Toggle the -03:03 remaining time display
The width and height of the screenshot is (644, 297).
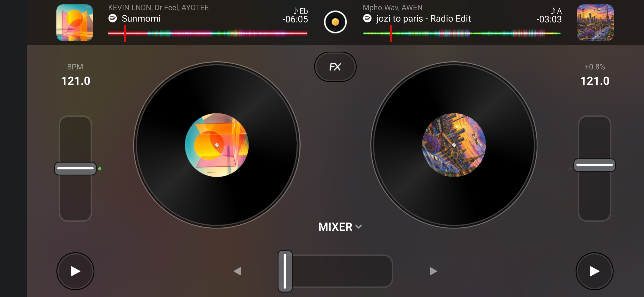549,19
